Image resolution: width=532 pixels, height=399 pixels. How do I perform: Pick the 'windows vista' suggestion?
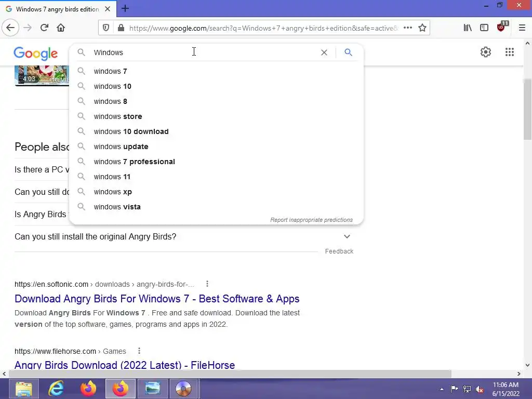(216, 207)
